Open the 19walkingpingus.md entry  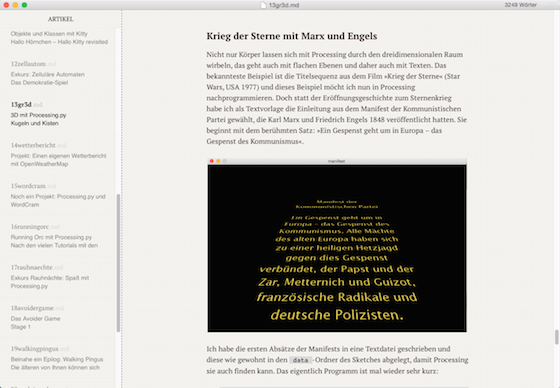(58, 358)
